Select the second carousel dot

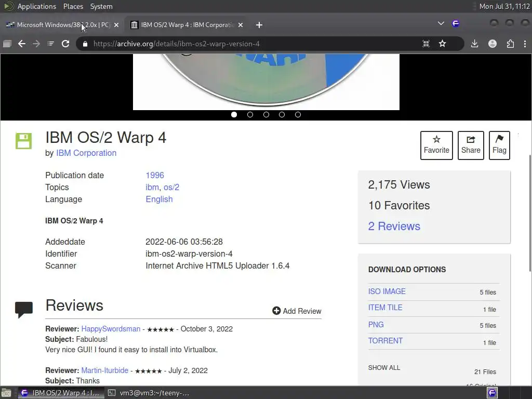250,115
